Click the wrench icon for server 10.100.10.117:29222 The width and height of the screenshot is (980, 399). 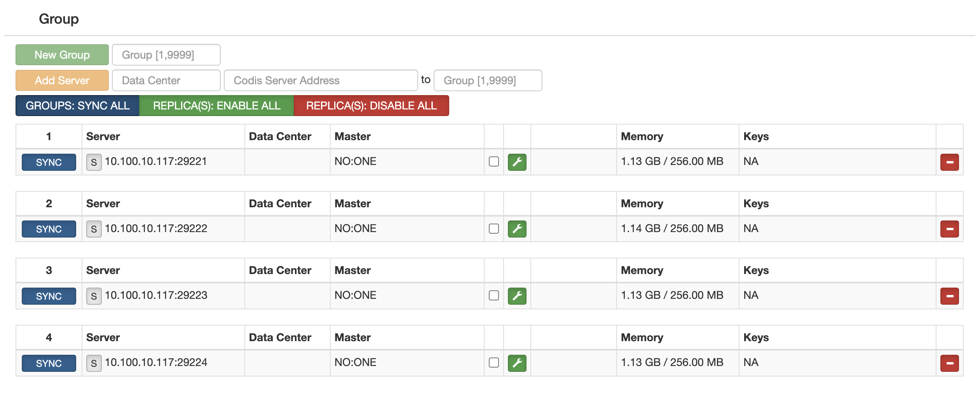517,229
